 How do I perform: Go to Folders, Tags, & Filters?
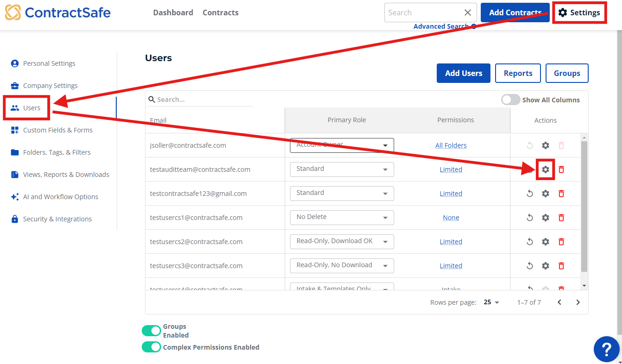tap(57, 152)
